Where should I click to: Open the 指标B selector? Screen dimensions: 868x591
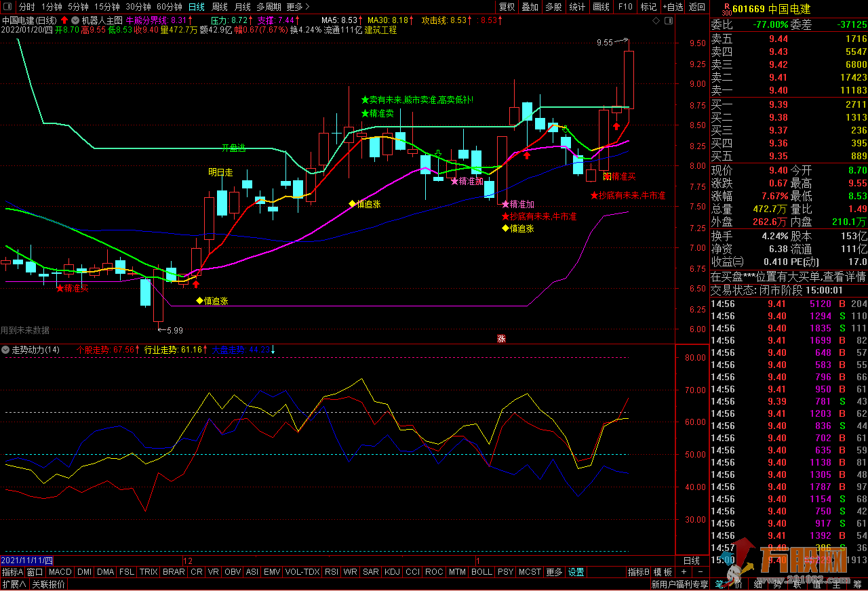(639, 572)
